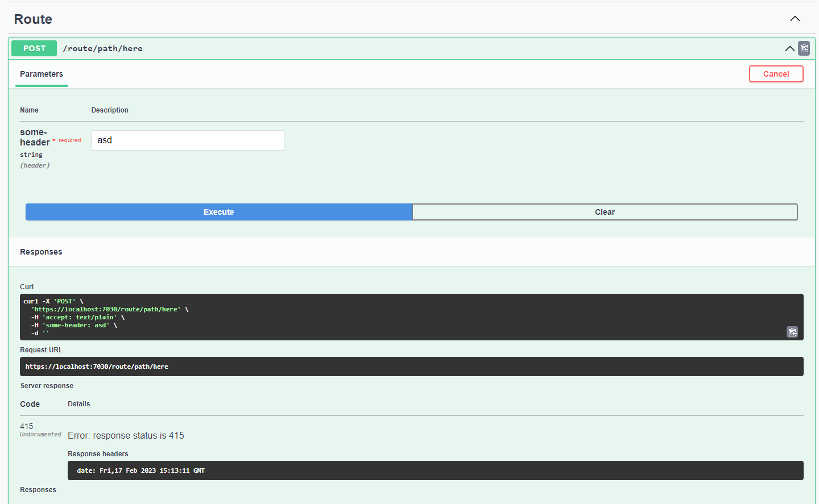Cancel the try-it-out mode
This screenshot has width=819, height=504.
pos(776,74)
